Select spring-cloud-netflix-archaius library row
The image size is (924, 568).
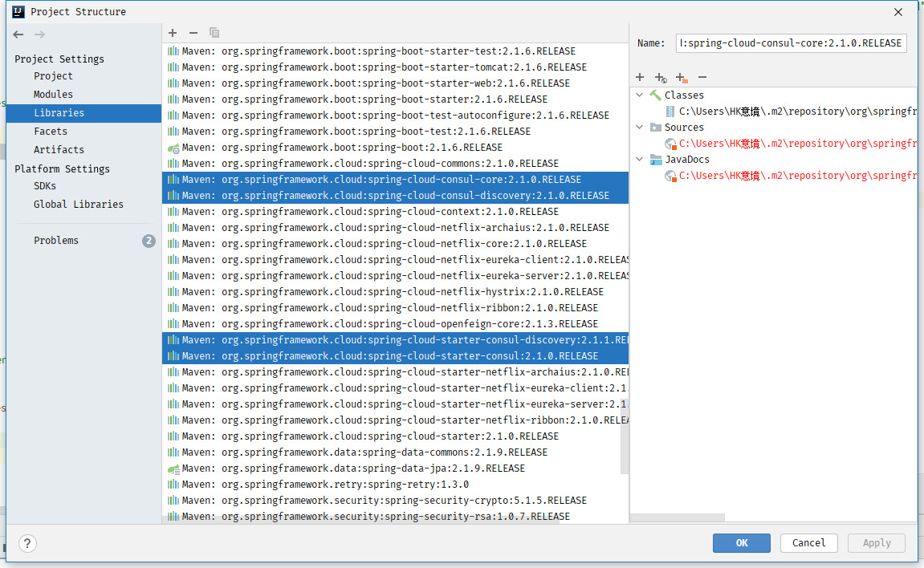tap(395, 228)
